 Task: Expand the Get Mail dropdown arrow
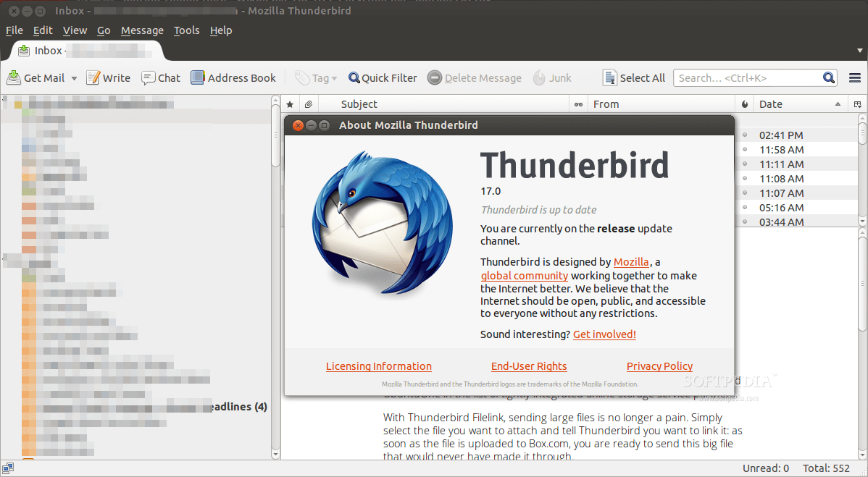coord(74,78)
